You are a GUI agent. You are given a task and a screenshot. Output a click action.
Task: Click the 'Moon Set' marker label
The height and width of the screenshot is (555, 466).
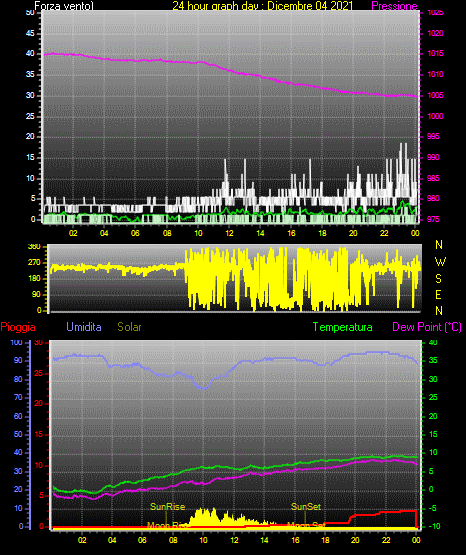tap(306, 525)
